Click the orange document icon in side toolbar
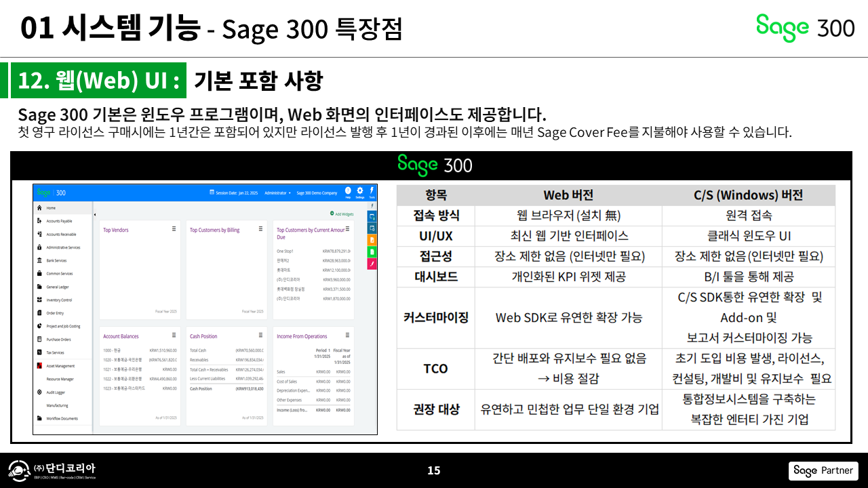The image size is (868, 488). [372, 240]
